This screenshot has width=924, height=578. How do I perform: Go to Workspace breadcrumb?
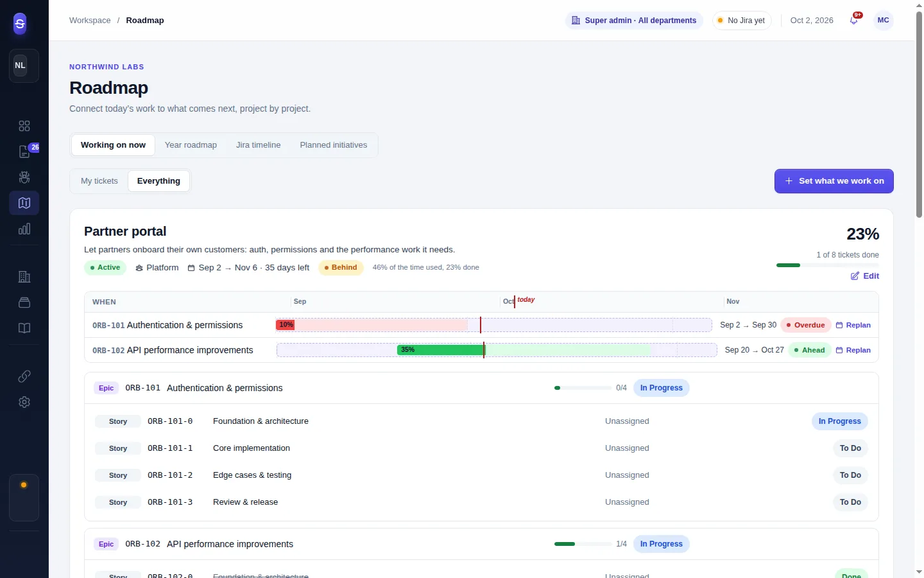pyautogui.click(x=90, y=21)
